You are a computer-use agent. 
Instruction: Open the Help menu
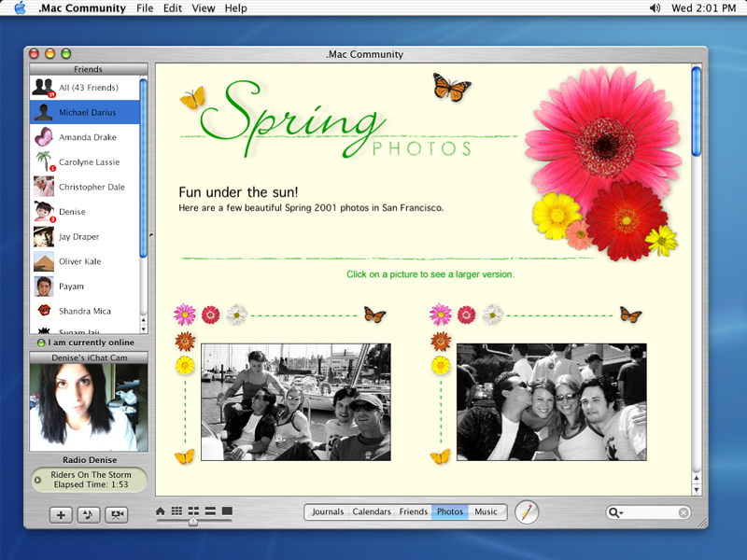236,8
